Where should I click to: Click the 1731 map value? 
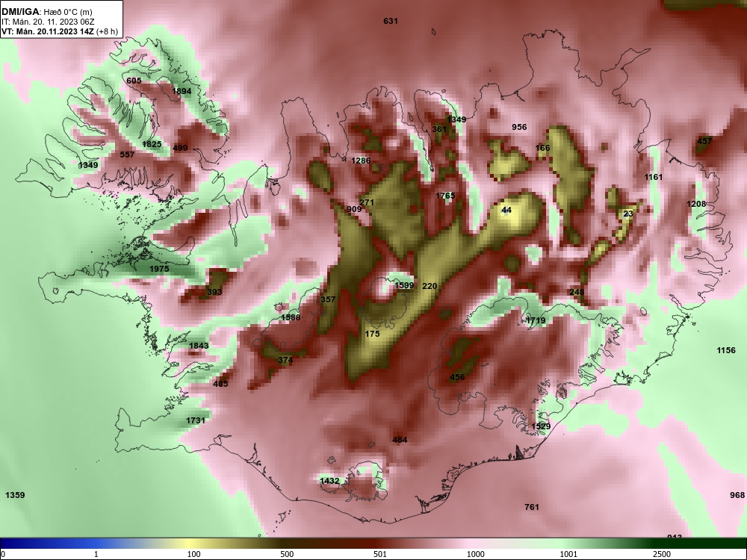195,420
